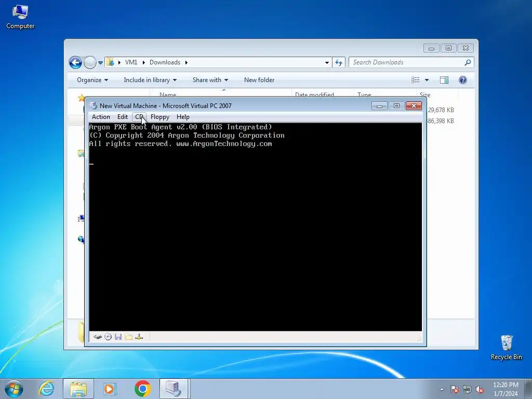Open the Windows Start menu
This screenshot has height=399, width=532.
(x=14, y=389)
